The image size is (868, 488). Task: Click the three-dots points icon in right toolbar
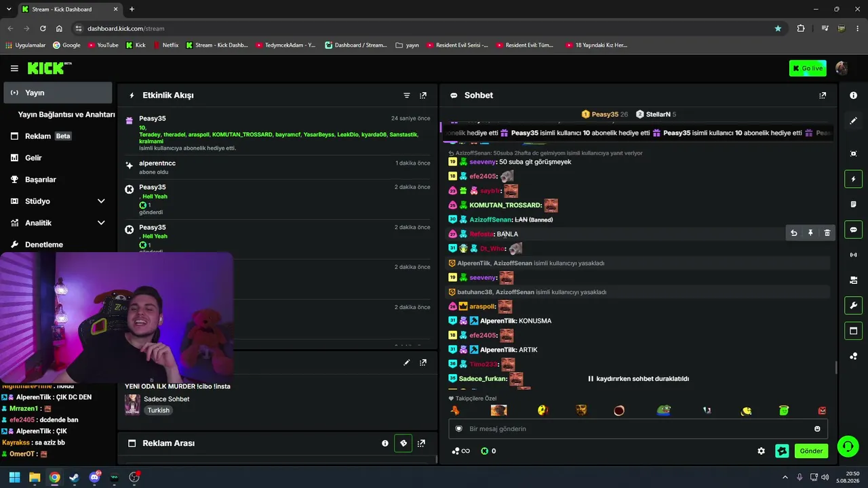853,357
